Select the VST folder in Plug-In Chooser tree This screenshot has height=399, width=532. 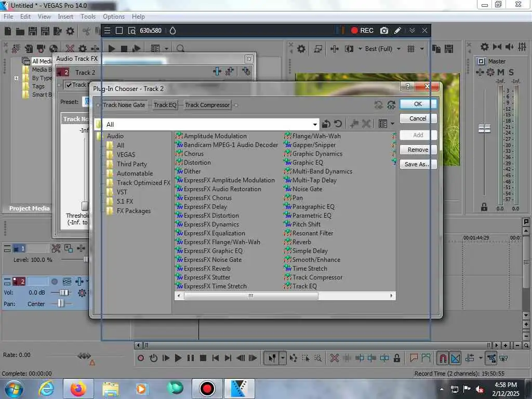coord(122,192)
